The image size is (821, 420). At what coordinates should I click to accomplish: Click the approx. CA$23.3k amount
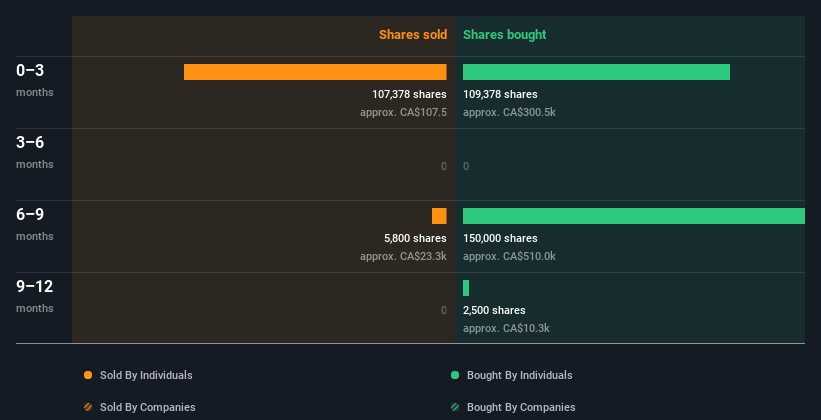(403, 256)
